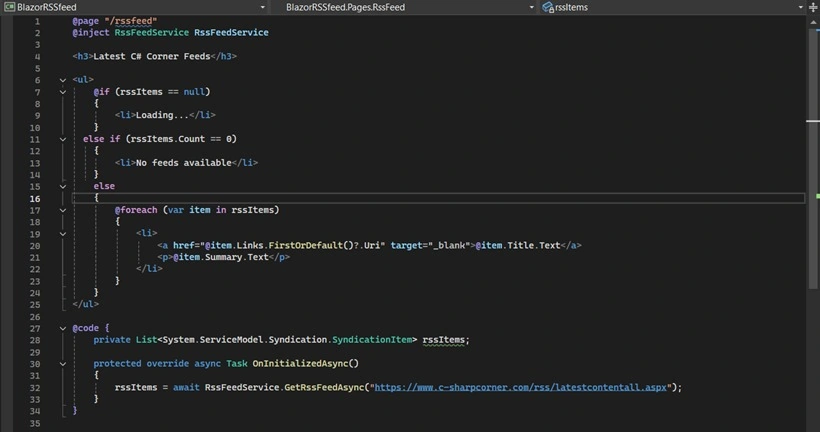Screen dimensions: 820x432
Task: Click the null keyword on line 7
Action: click(194, 92)
